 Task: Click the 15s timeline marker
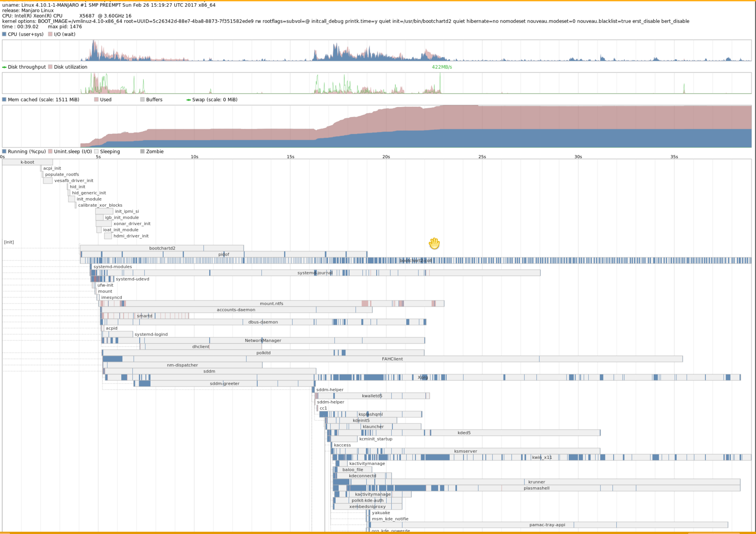pyautogui.click(x=290, y=157)
